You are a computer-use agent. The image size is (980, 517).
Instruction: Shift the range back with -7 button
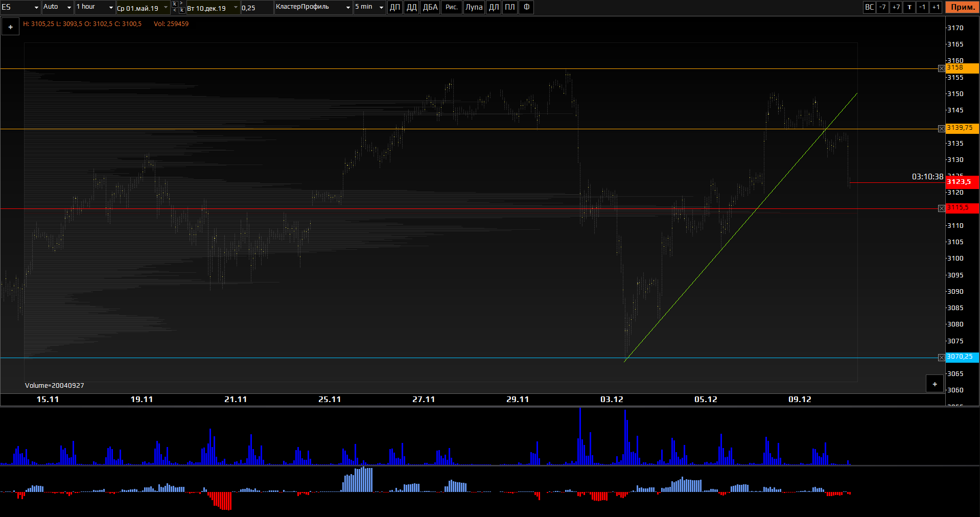point(882,7)
